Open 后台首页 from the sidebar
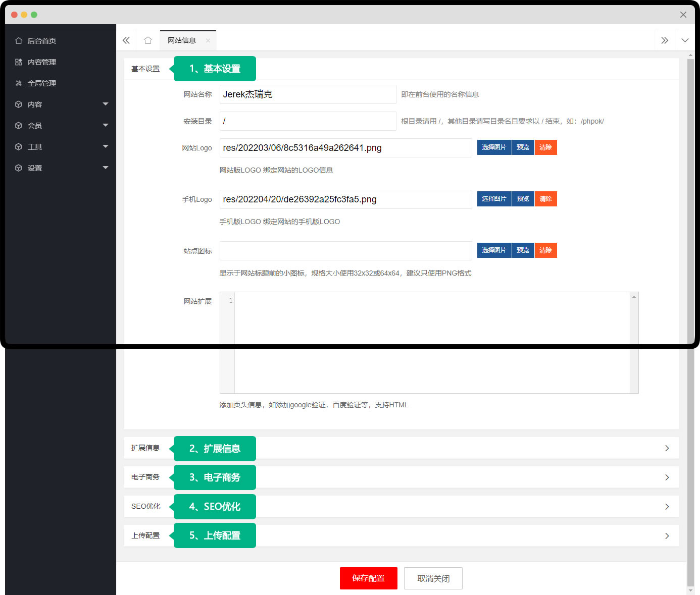The height and width of the screenshot is (595, 700). click(x=41, y=41)
